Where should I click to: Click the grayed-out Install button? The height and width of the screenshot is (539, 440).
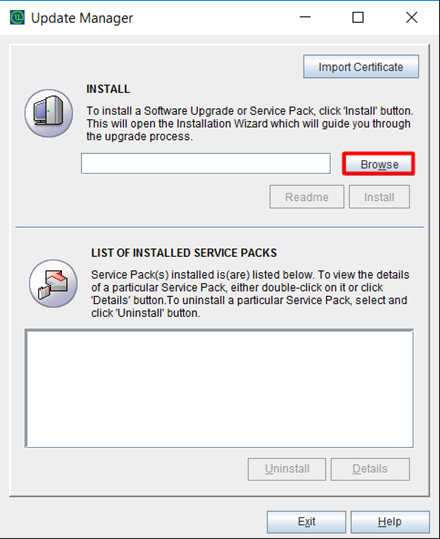point(379,197)
